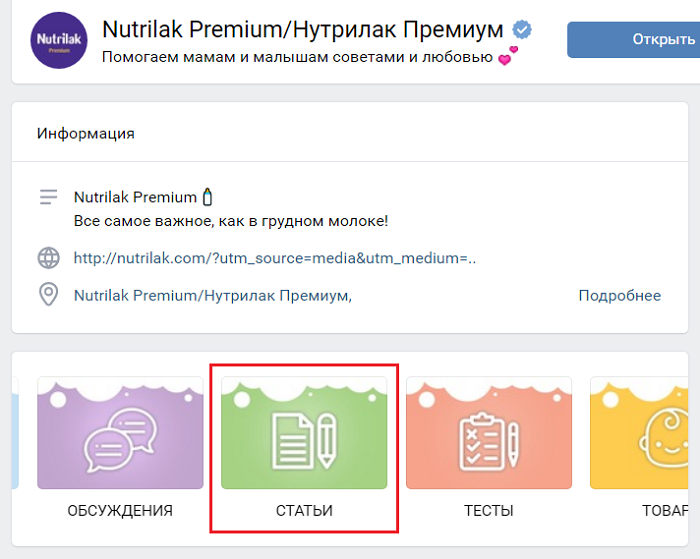
Task: Open the purple ОБСУЖДЕНИЯ chat bubbles tile
Action: pyautogui.click(x=120, y=433)
